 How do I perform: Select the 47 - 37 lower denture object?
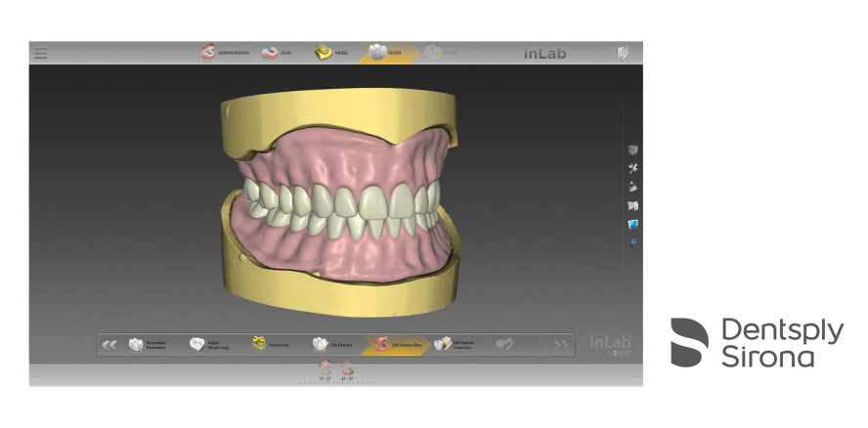348,371
